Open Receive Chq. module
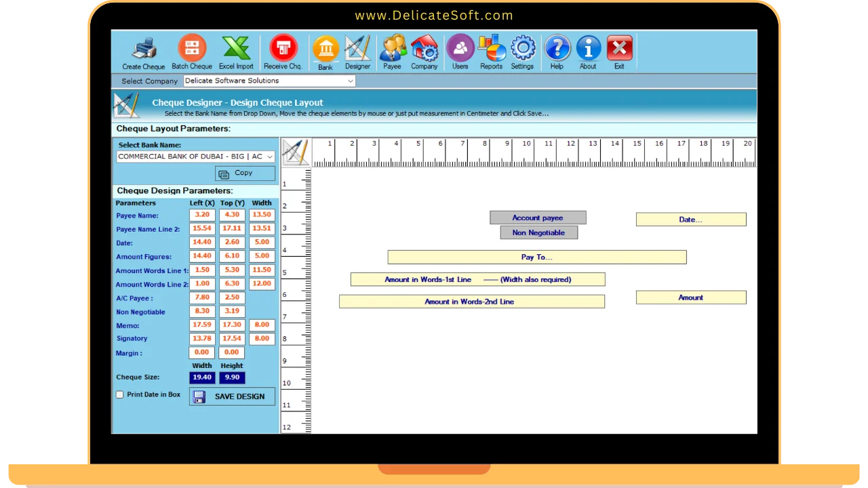This screenshot has height=488, width=868. tap(283, 53)
